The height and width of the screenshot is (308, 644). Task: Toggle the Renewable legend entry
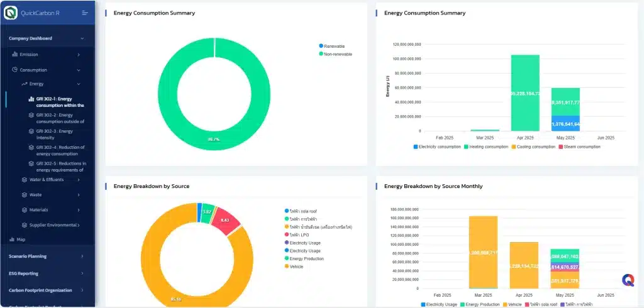pyautogui.click(x=331, y=46)
